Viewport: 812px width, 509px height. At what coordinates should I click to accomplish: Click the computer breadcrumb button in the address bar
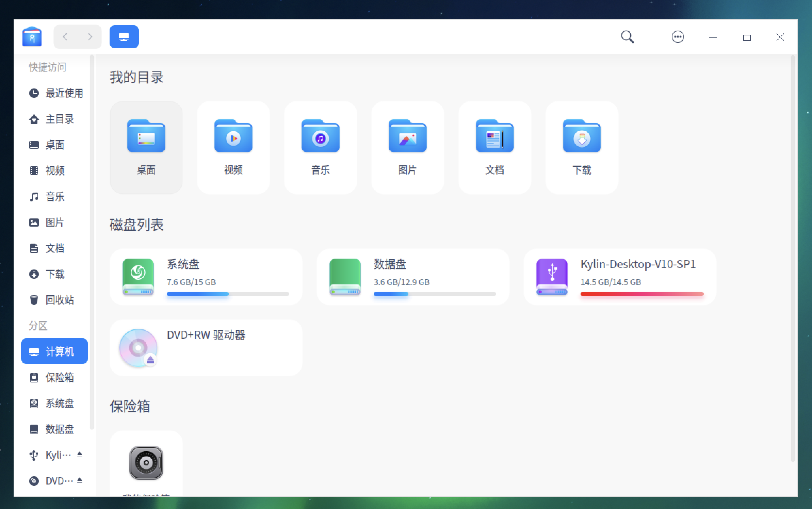(x=124, y=37)
